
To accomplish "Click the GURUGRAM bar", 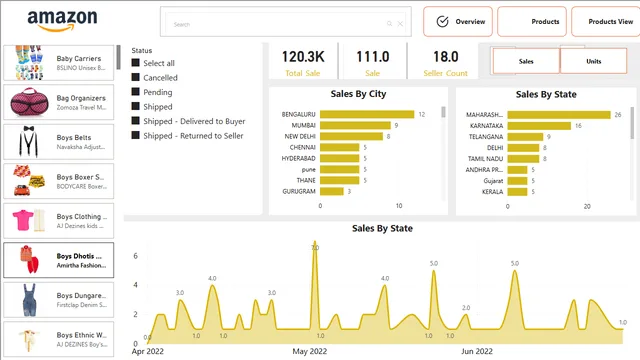I will (x=332, y=191).
